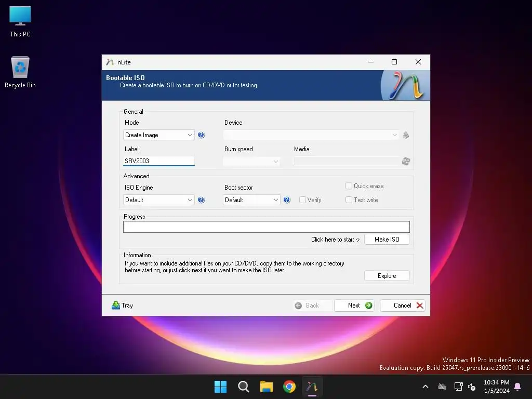Viewport: 532px width, 399px height.
Task: Click the ISO Engine help icon
Action: click(x=201, y=200)
